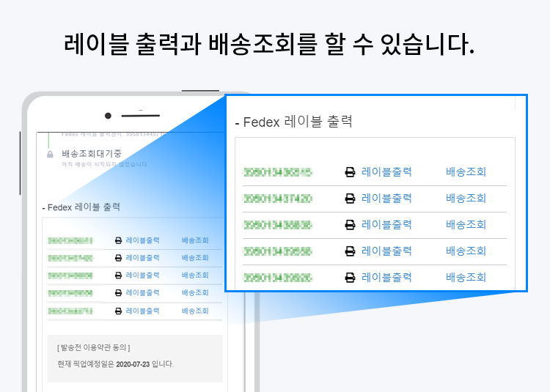
Task: Select 배송조회 in third row on phone screen
Action: pyautogui.click(x=195, y=275)
